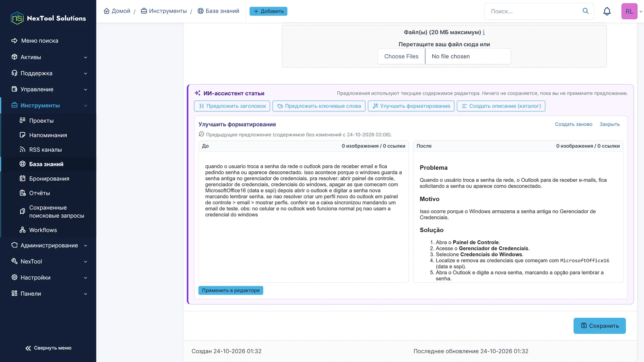Click the Закрыть link
This screenshot has width=644, height=362.
[x=610, y=124]
